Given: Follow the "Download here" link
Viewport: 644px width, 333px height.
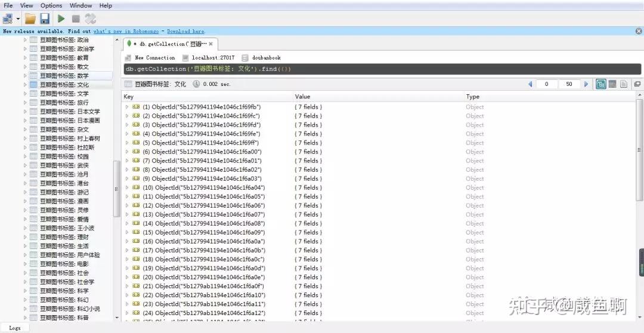Looking at the screenshot, I should pyautogui.click(x=185, y=31).
